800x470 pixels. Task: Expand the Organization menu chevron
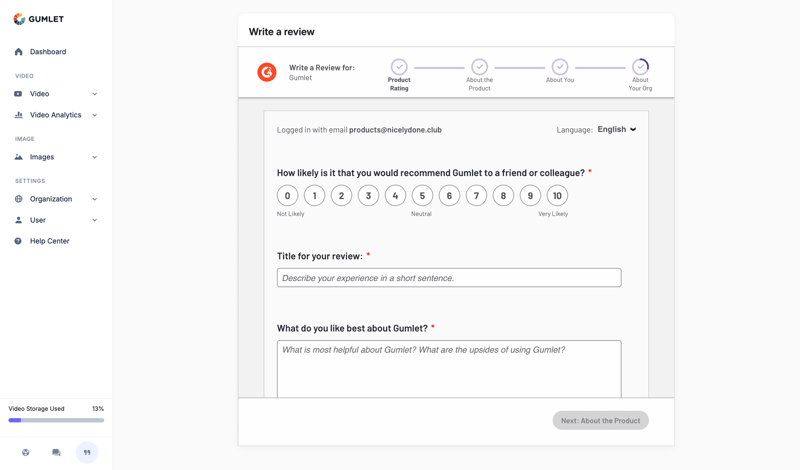[x=94, y=199]
